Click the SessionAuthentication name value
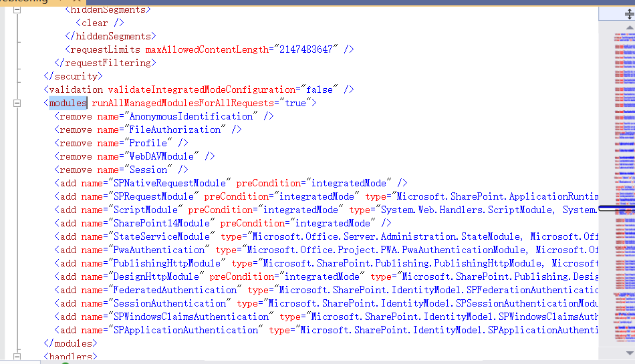 tap(170, 303)
